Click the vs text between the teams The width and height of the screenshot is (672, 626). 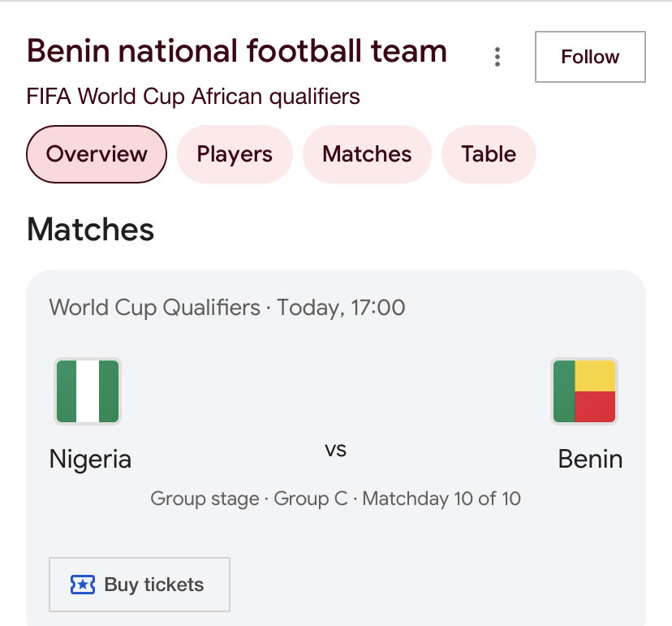(336, 449)
